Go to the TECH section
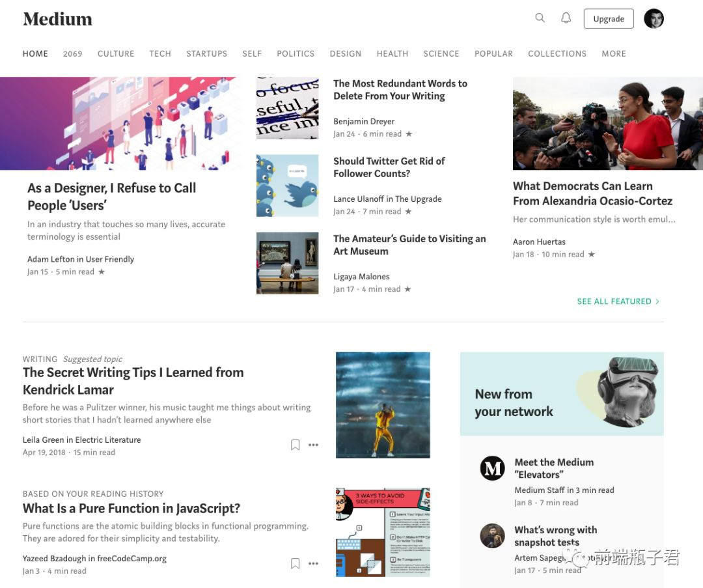Viewport: 703px width, 588px height. 160,54
